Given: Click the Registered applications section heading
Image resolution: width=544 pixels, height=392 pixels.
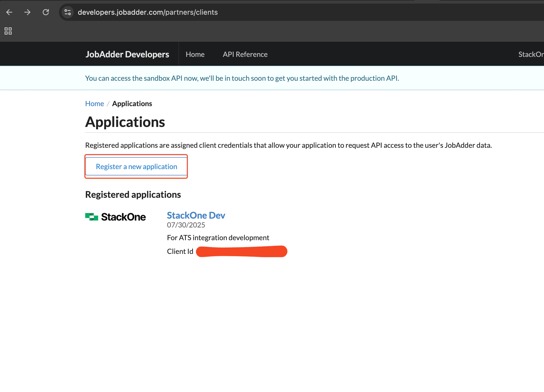Looking at the screenshot, I should (133, 194).
